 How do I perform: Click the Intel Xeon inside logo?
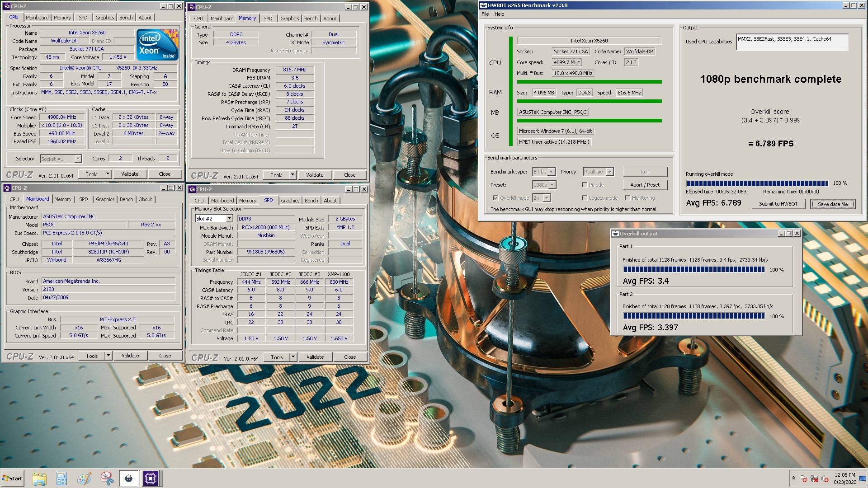click(158, 45)
